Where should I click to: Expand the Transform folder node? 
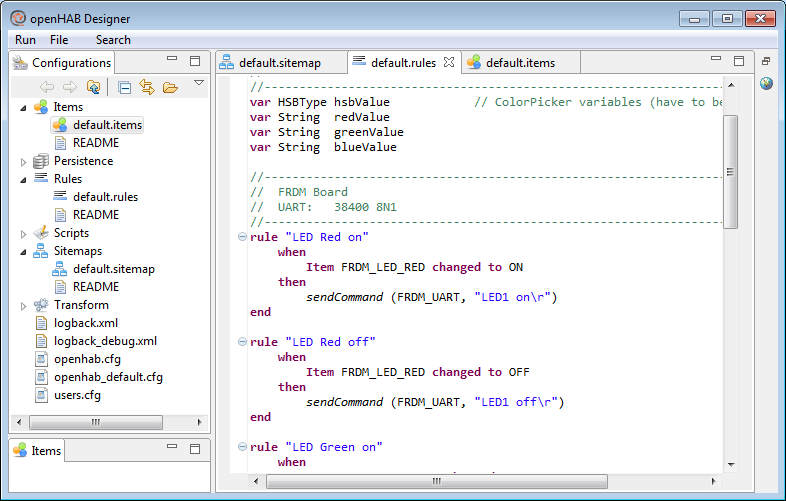(x=24, y=305)
